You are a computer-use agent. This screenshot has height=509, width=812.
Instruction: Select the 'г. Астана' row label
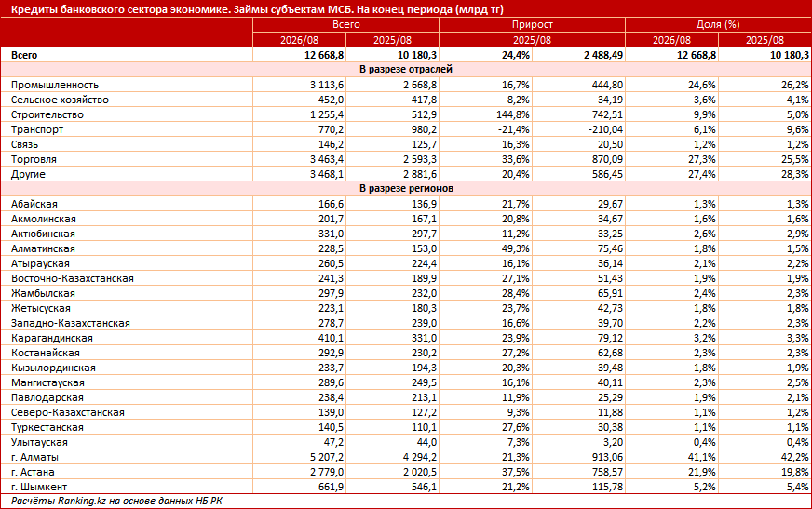pyautogui.click(x=33, y=473)
